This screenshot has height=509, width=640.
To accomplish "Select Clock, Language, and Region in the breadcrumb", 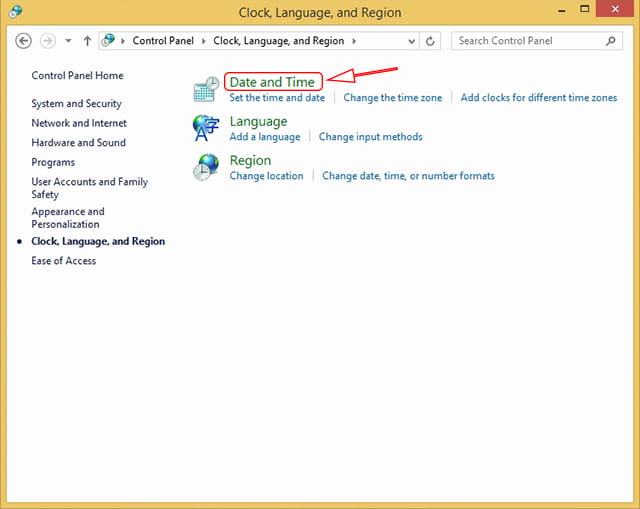I will pyautogui.click(x=278, y=41).
